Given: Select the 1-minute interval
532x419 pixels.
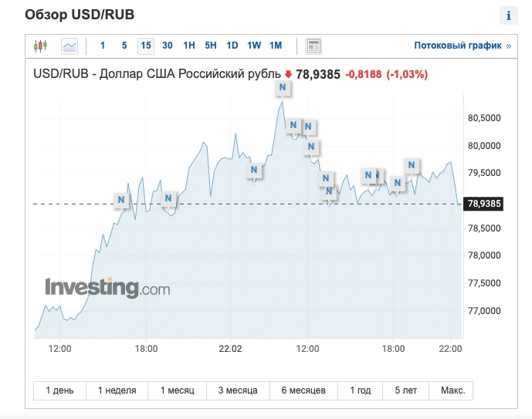Looking at the screenshot, I should [103, 46].
